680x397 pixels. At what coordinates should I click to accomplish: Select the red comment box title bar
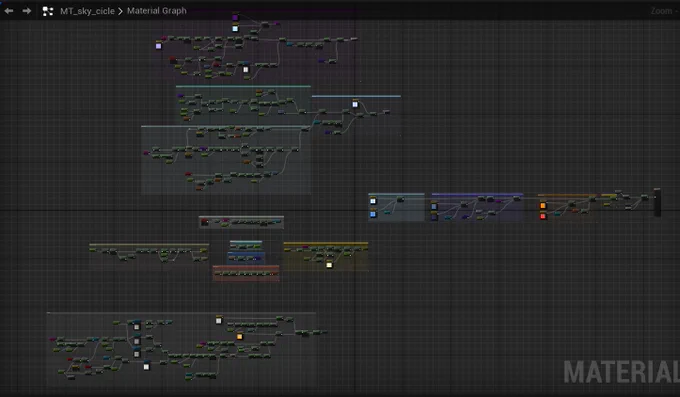246,268
